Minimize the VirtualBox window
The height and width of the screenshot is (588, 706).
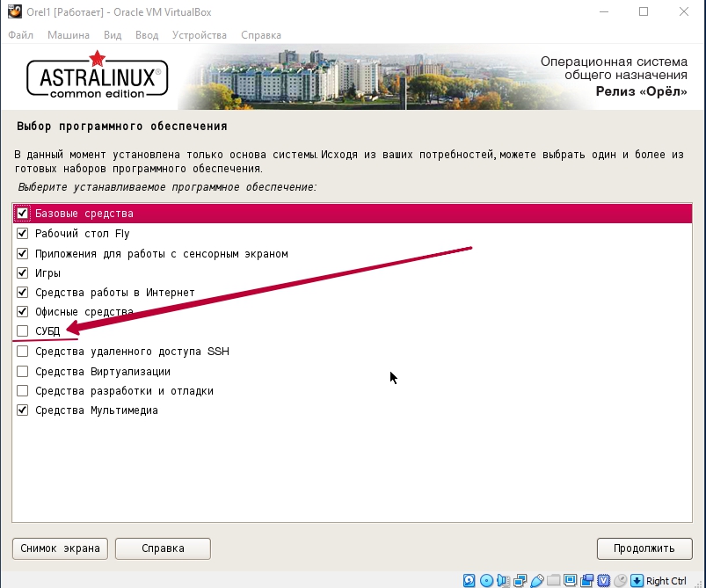(604, 11)
